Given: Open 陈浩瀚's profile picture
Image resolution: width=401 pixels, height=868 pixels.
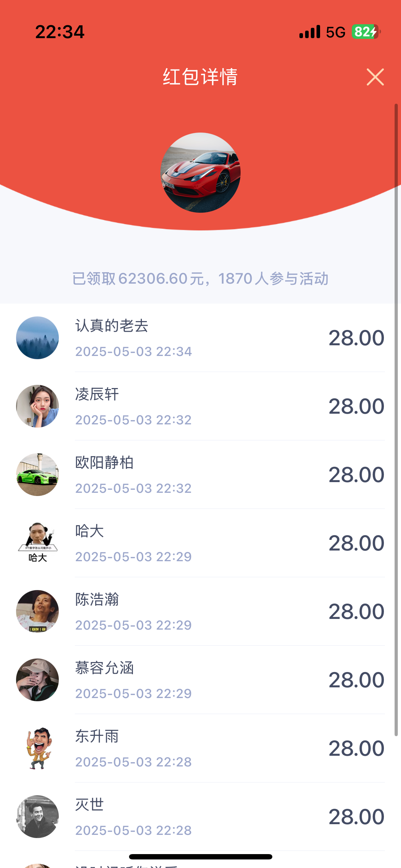Looking at the screenshot, I should coord(37,611).
